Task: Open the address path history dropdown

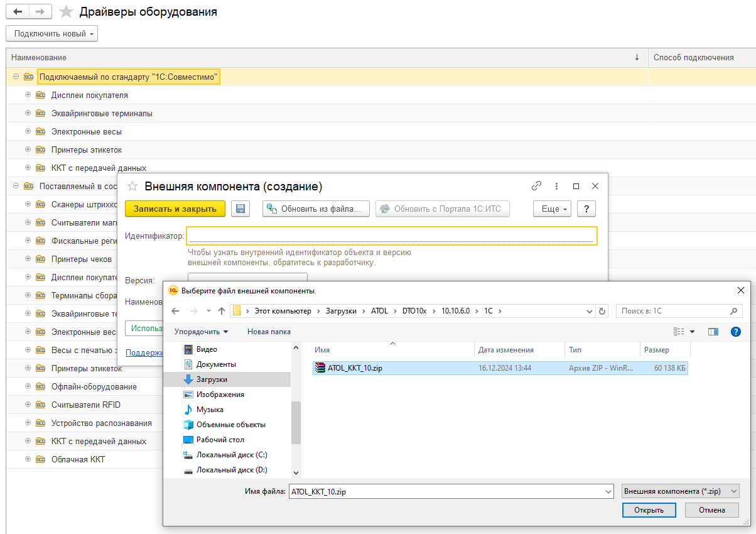Action: click(x=590, y=311)
